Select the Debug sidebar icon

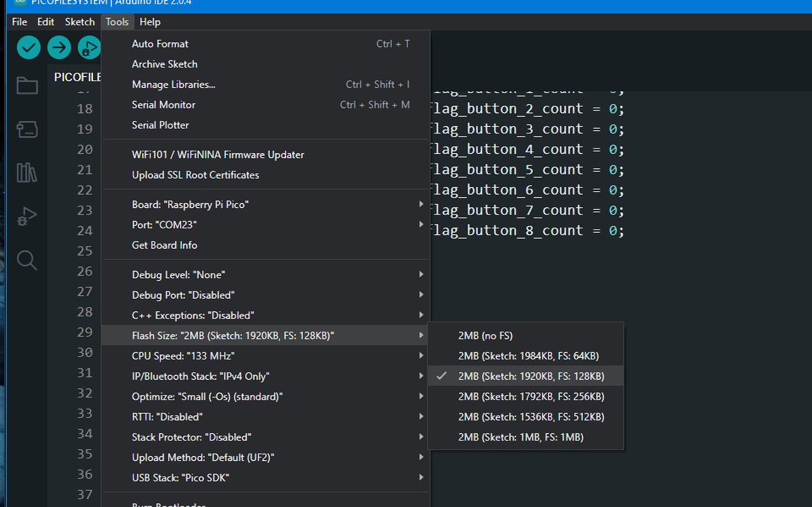[x=26, y=216]
